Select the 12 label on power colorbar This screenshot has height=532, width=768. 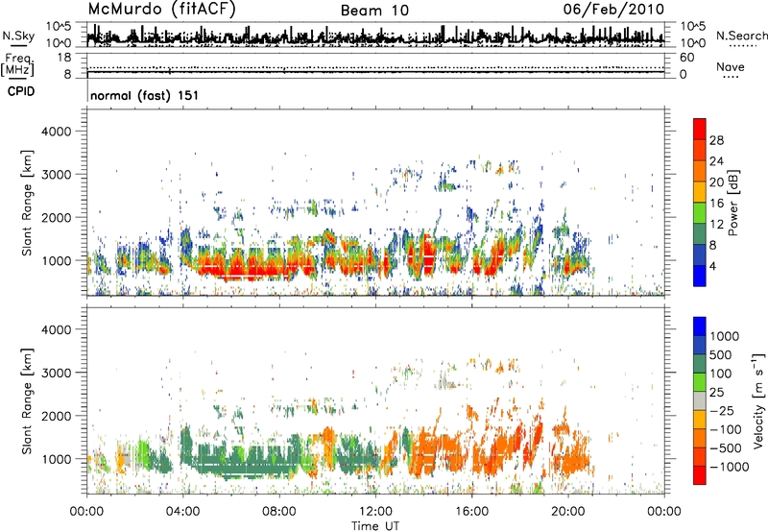[x=716, y=225]
